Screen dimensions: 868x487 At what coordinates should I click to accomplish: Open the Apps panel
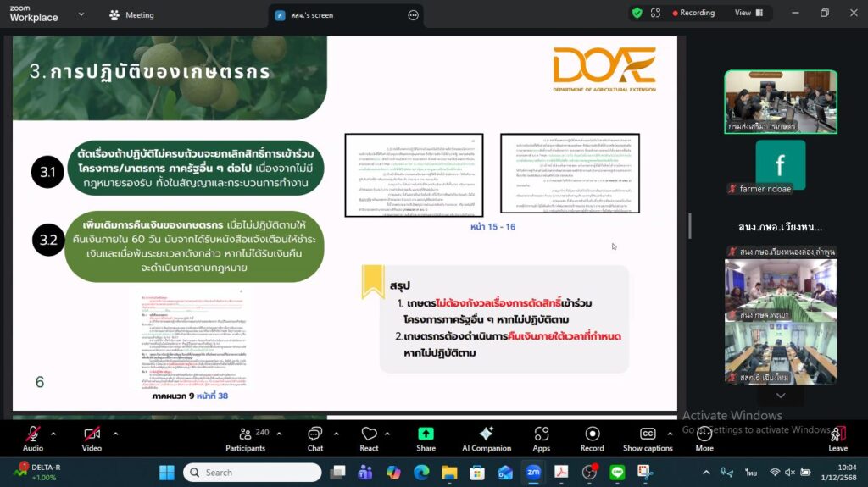point(541,438)
